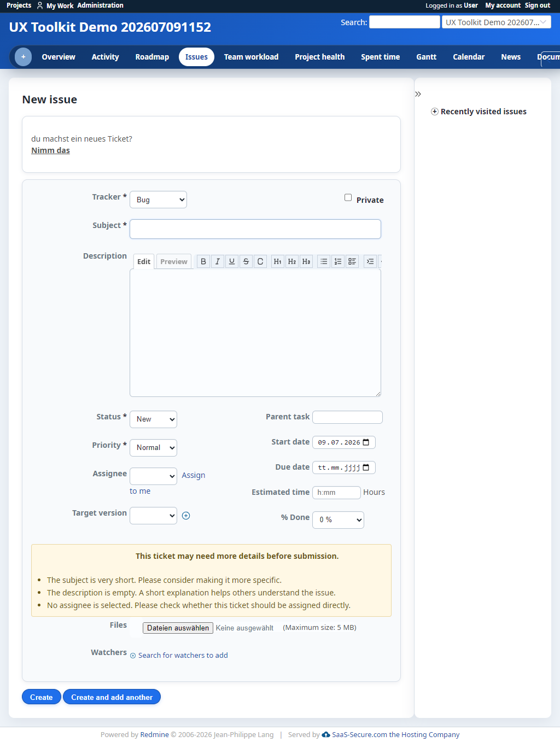This screenshot has width=560, height=742.
Task: Toggle bold formatting in description toolbar
Action: (x=203, y=261)
